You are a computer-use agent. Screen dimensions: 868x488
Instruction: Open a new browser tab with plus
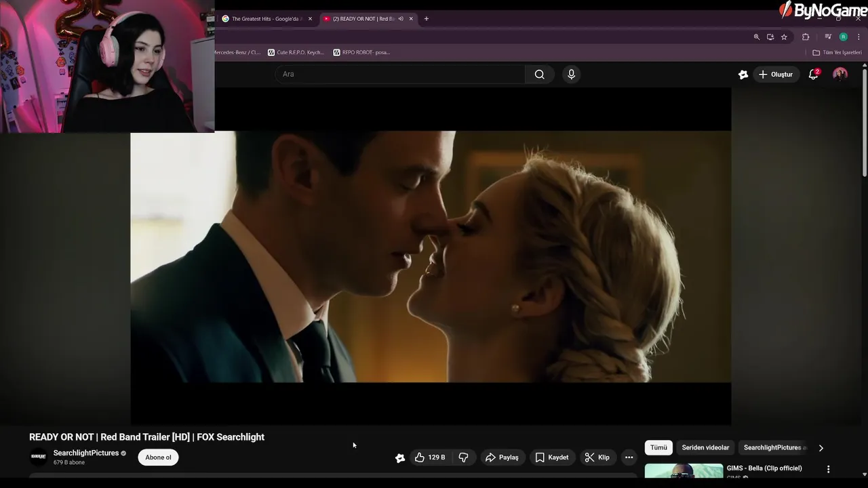click(427, 19)
